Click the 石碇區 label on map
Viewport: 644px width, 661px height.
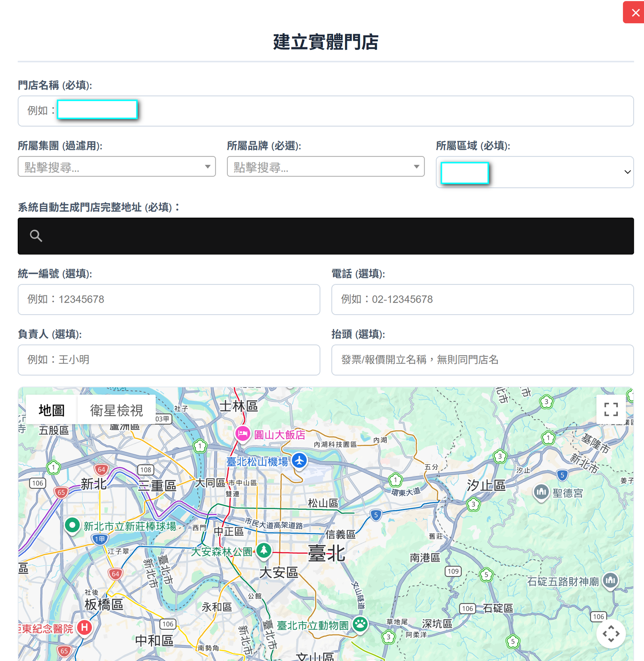(x=498, y=608)
